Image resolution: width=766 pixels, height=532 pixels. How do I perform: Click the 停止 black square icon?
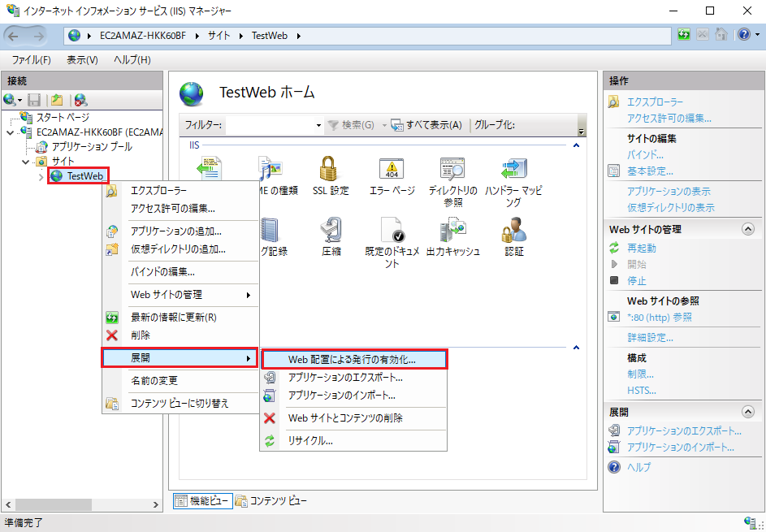[x=614, y=280]
